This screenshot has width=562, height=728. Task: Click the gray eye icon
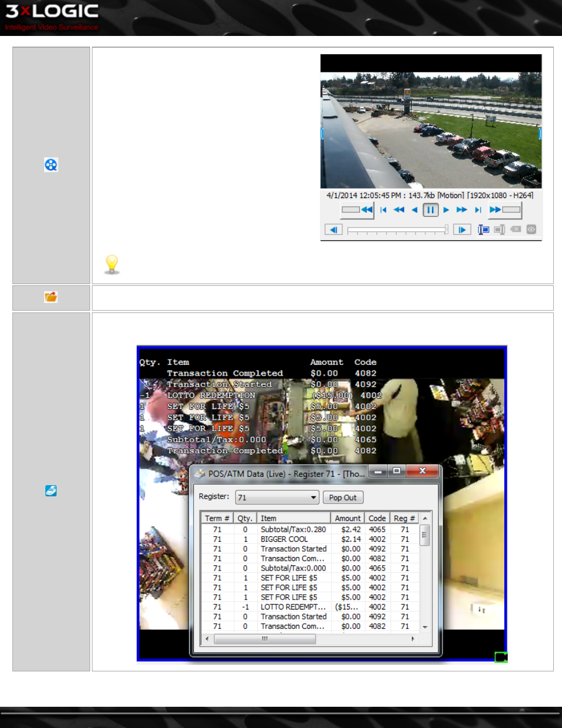point(531,229)
